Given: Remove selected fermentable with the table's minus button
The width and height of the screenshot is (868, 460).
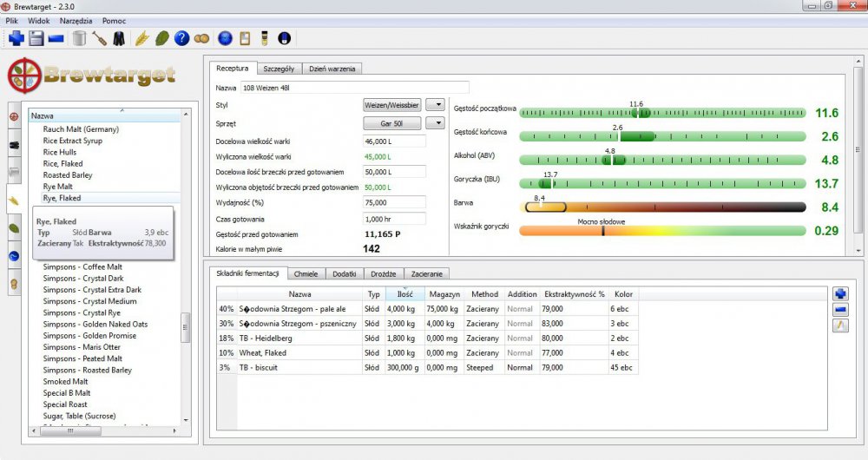Looking at the screenshot, I should point(839,310).
